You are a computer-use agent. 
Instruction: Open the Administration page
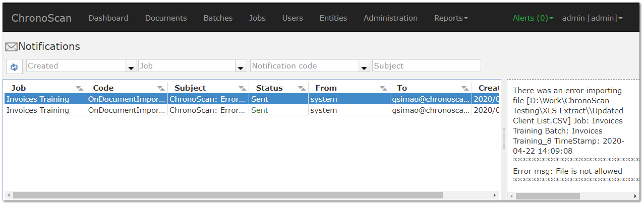390,18
